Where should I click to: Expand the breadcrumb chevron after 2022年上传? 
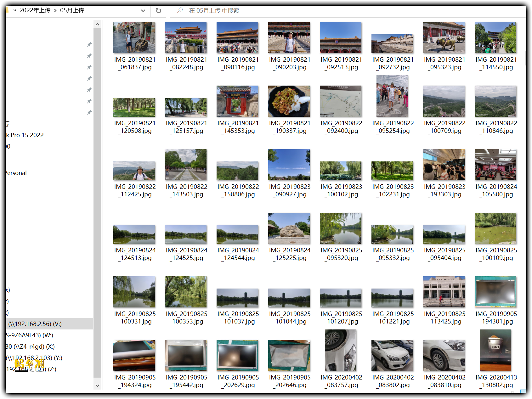pyautogui.click(x=55, y=10)
